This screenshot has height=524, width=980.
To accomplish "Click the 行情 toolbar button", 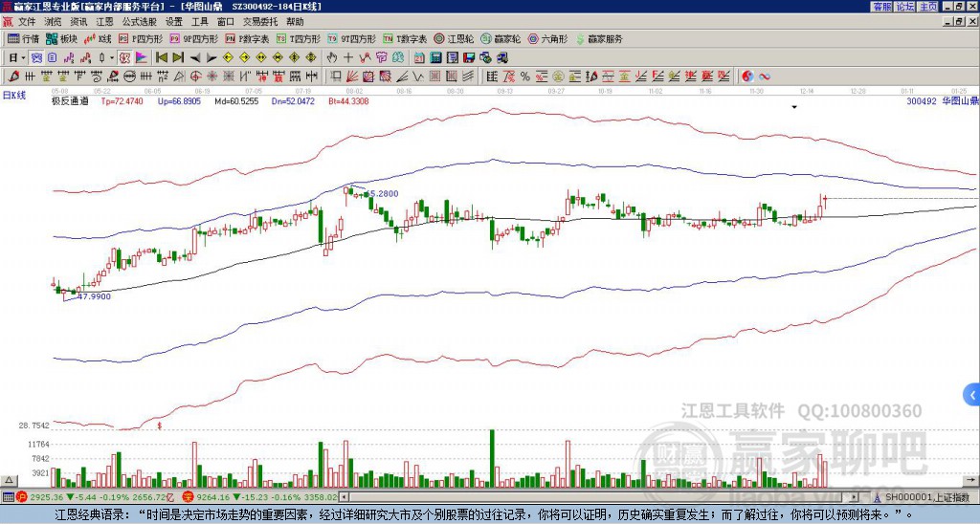I will (24, 38).
